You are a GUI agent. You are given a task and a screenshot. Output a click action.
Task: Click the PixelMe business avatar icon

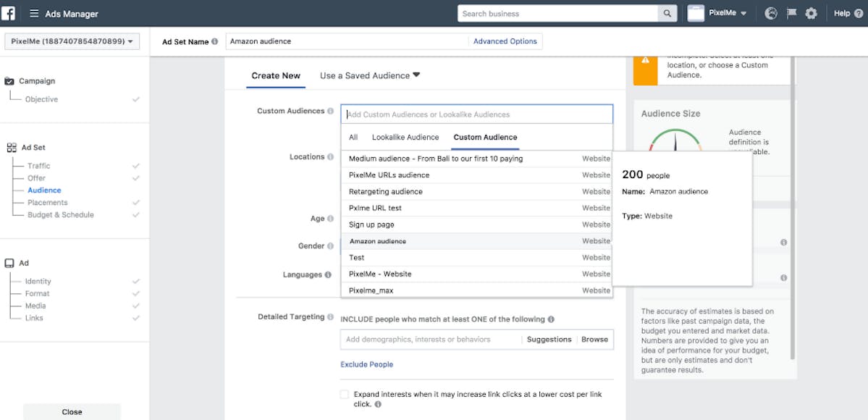click(696, 13)
